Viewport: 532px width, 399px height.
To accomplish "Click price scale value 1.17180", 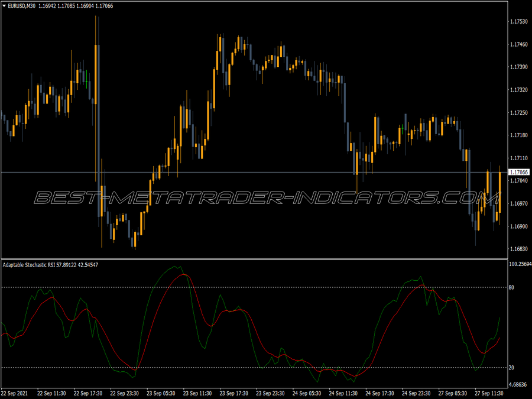I will [519, 135].
